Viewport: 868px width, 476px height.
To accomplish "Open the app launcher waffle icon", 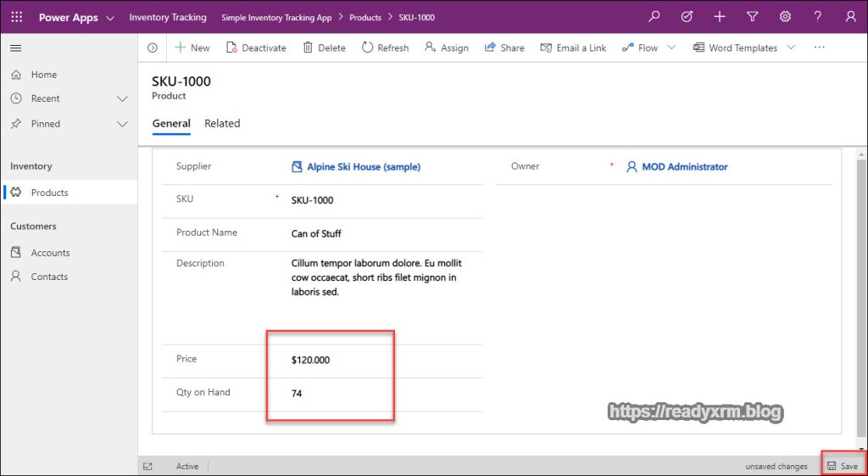I will pyautogui.click(x=16, y=17).
